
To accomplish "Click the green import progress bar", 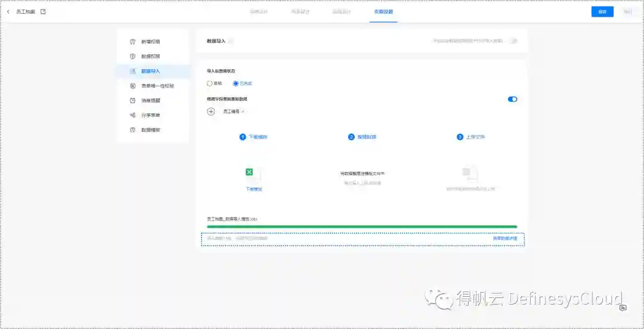I will (361, 227).
